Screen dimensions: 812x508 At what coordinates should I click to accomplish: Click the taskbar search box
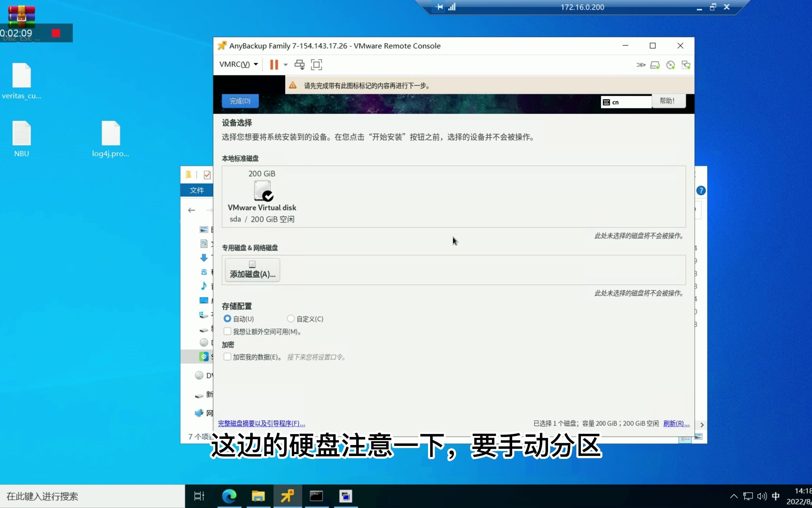[x=92, y=496]
